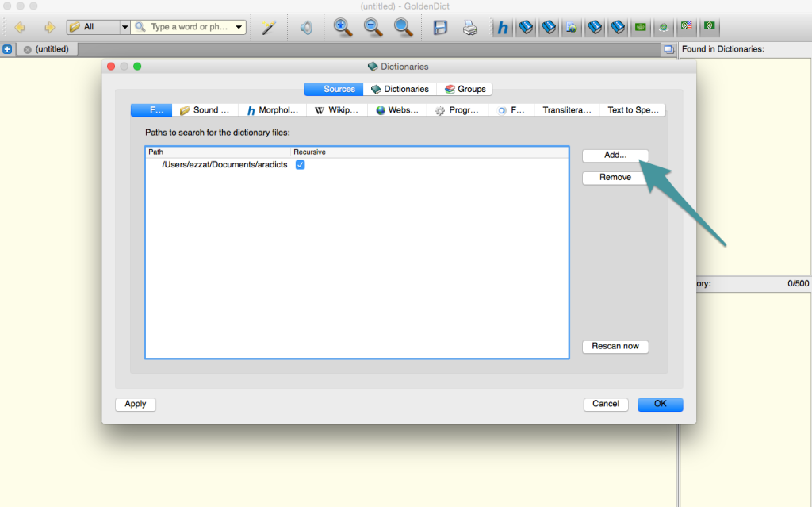Select the /Users/ezzat/Documents/aradicts path row
812x507 pixels.
(357, 165)
